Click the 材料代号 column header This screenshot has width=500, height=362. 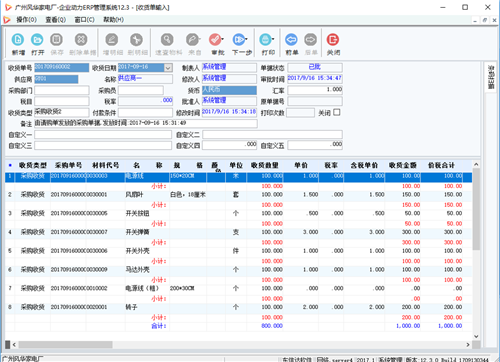tap(106, 165)
